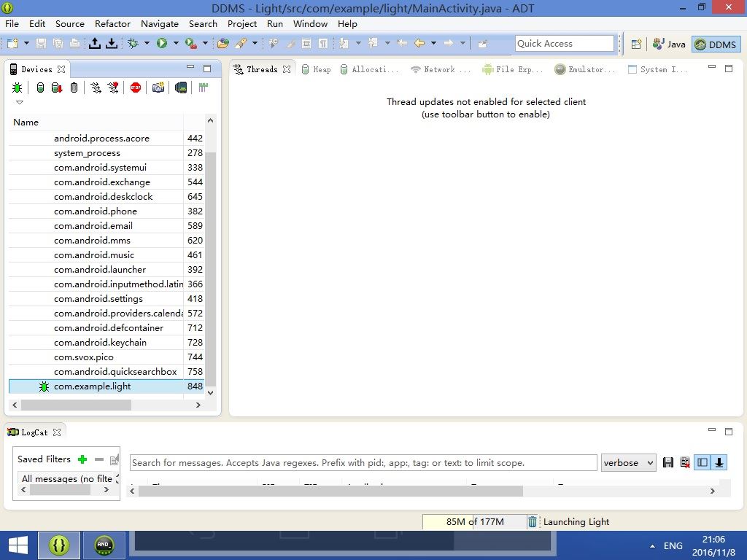The image size is (747, 560).
Task: Click the Run External Tools icon
Action: 191,44
